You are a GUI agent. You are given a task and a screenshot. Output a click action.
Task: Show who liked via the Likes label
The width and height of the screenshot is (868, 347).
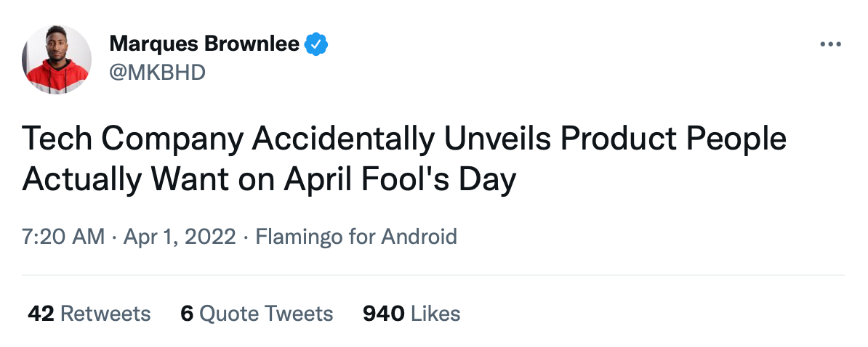[435, 314]
